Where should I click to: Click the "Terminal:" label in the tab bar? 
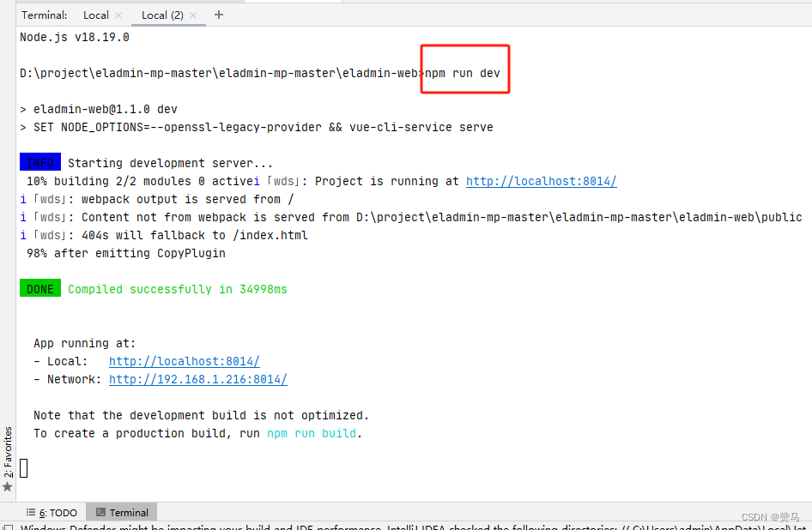pos(44,15)
